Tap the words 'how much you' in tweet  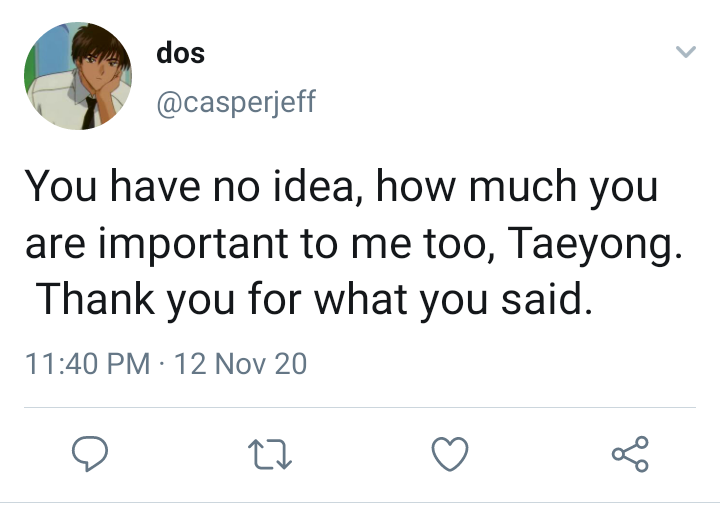[517, 187]
